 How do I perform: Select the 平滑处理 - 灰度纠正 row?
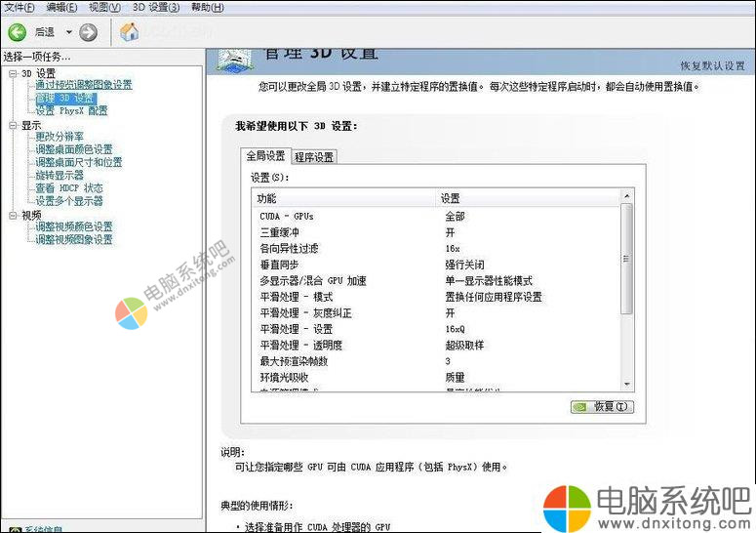click(x=436, y=313)
